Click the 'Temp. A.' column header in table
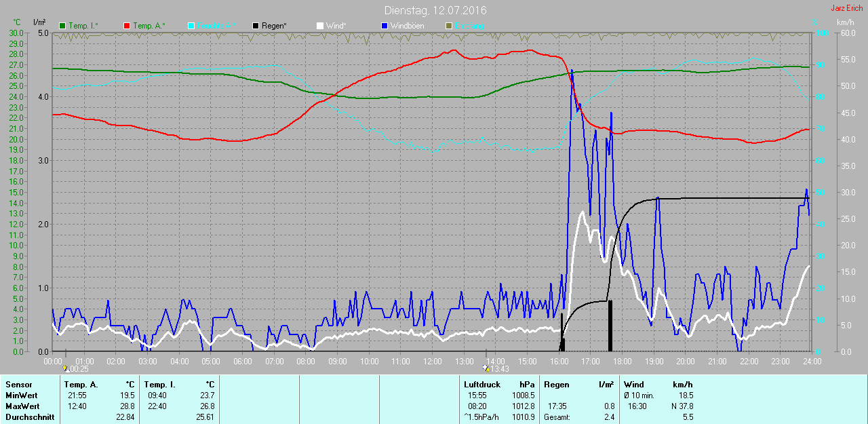Image resolution: width=868 pixels, height=424 pixels. coord(81,385)
